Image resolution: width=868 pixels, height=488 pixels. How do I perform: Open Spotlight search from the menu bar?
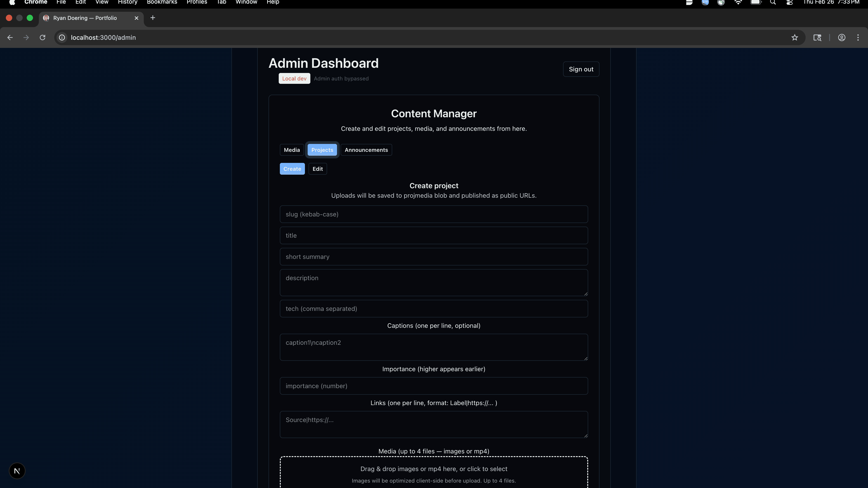pyautogui.click(x=773, y=3)
